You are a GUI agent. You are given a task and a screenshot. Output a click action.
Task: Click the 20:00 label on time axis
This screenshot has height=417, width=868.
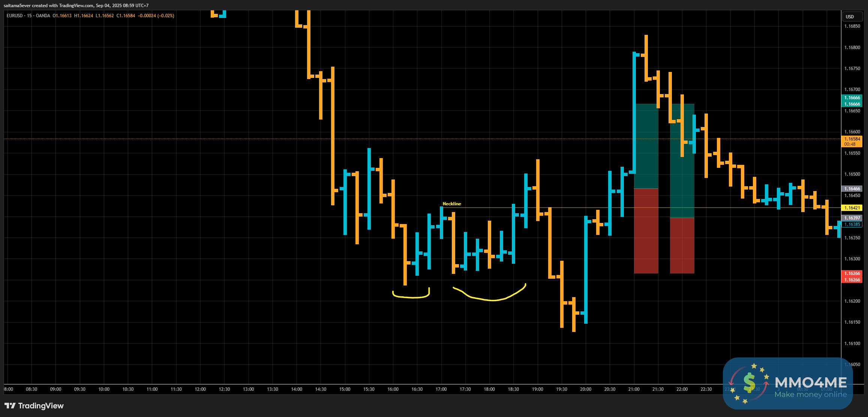[585, 389]
